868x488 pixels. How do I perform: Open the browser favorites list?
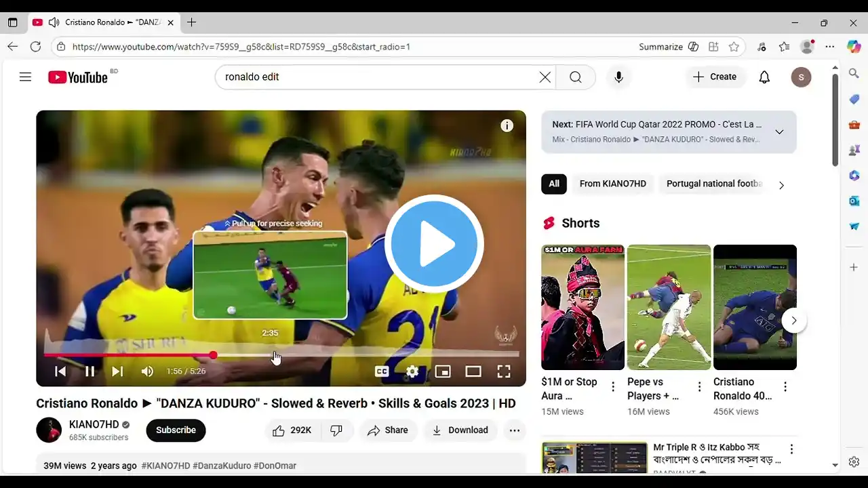785,47
